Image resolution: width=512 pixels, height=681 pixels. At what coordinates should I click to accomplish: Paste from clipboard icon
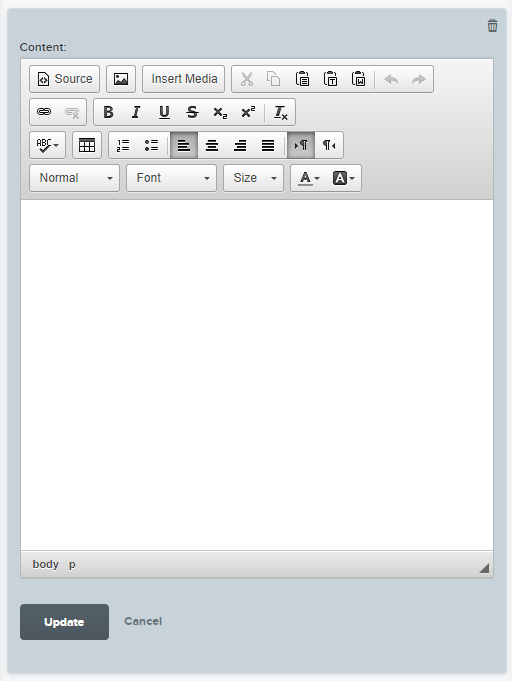coord(302,79)
